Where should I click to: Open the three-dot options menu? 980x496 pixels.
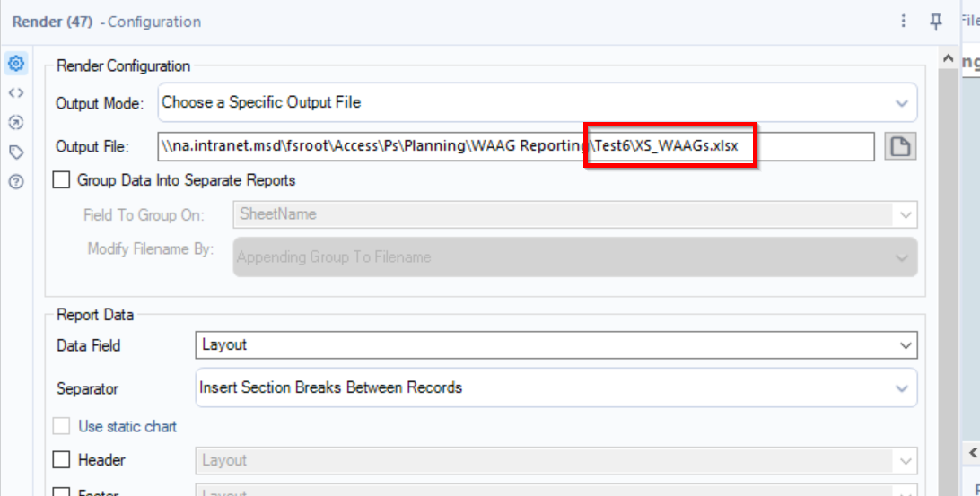click(904, 21)
